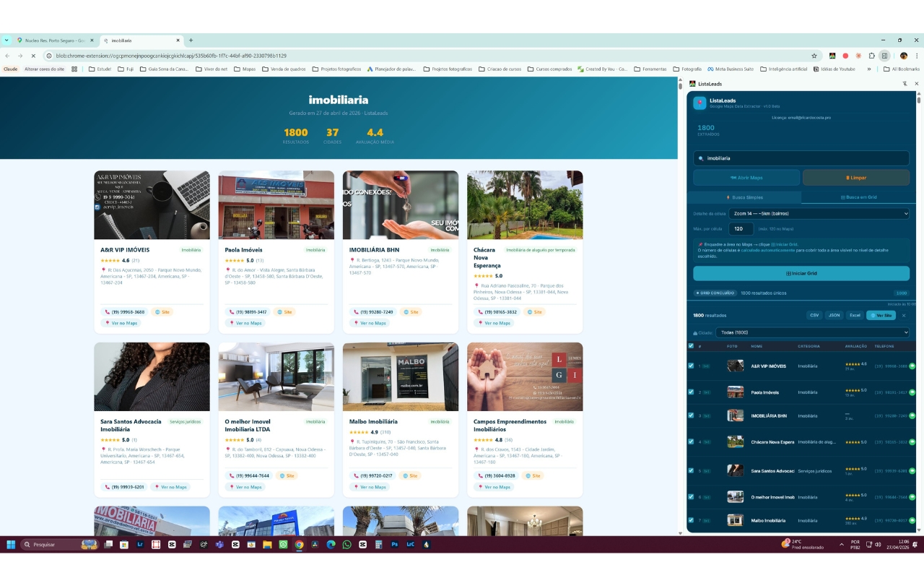Viewport: 924px width, 578px height.
Task: Click the WhatsApp icon in A&R VIP IMÓVEIS row
Action: pos(912,366)
